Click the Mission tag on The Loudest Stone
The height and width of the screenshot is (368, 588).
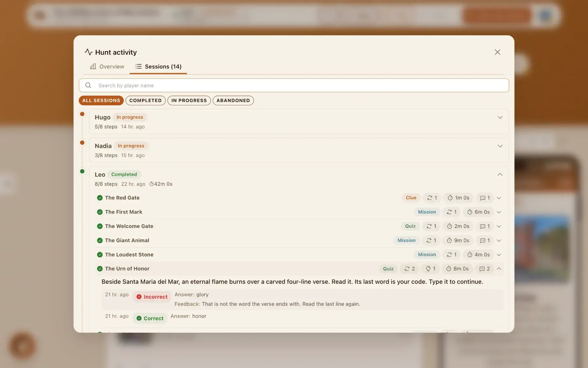pos(427,254)
